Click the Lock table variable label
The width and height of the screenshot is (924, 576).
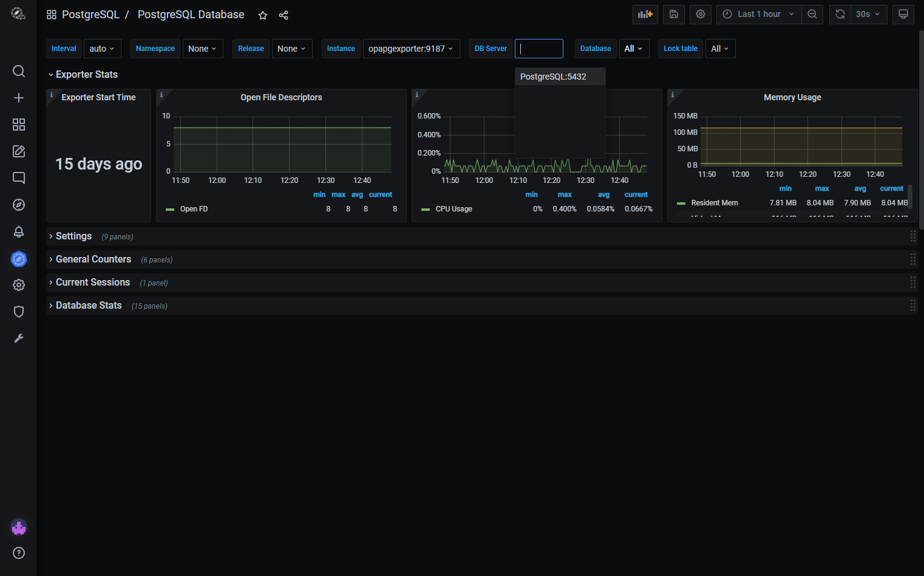(x=681, y=49)
